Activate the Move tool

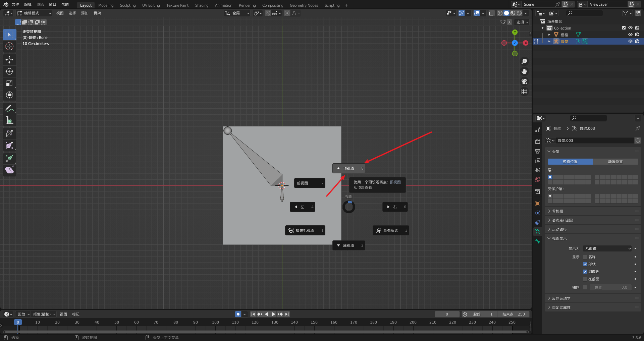click(9, 60)
